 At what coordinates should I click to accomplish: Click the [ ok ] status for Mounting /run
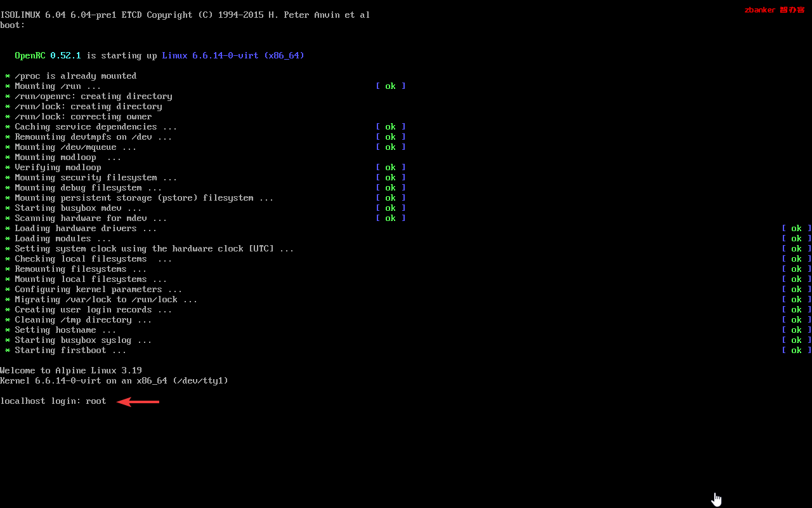point(391,86)
